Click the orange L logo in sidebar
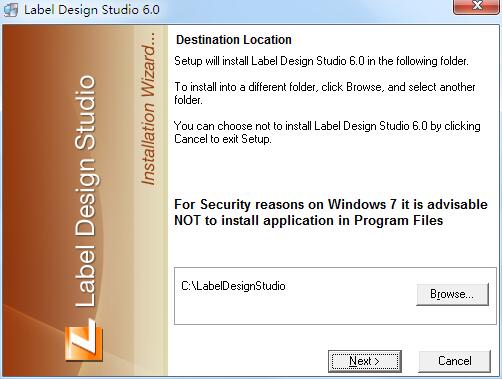Screen dimensions: 502x379 click(84, 340)
